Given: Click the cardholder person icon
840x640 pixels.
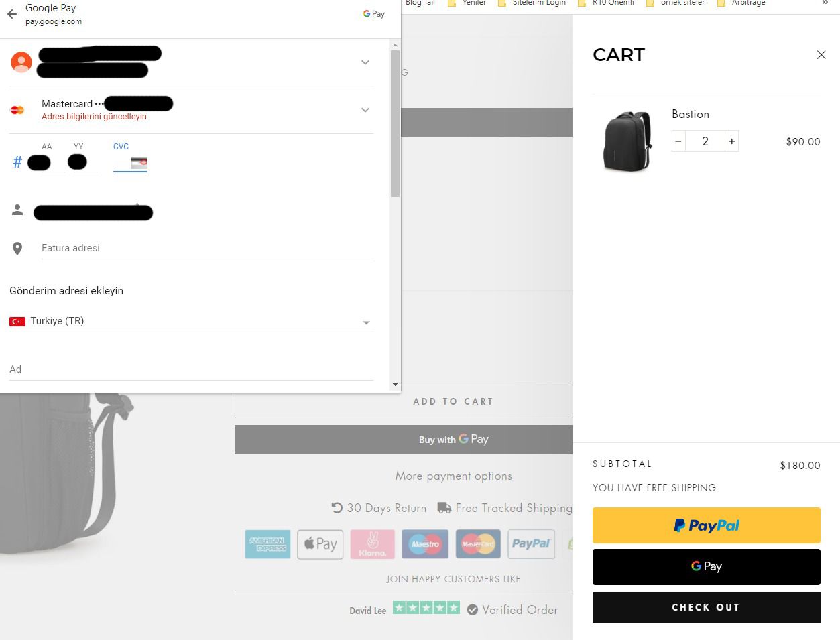Looking at the screenshot, I should [17, 210].
